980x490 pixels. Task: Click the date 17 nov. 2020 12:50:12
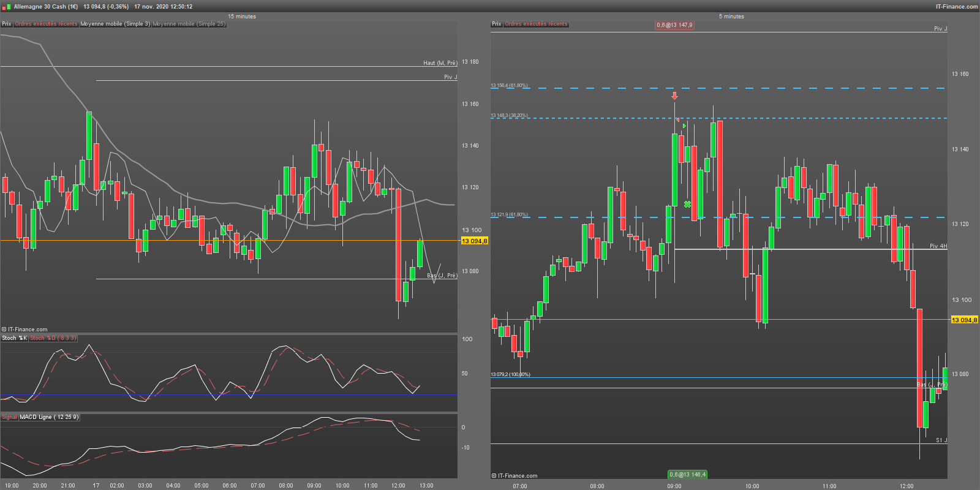click(164, 7)
